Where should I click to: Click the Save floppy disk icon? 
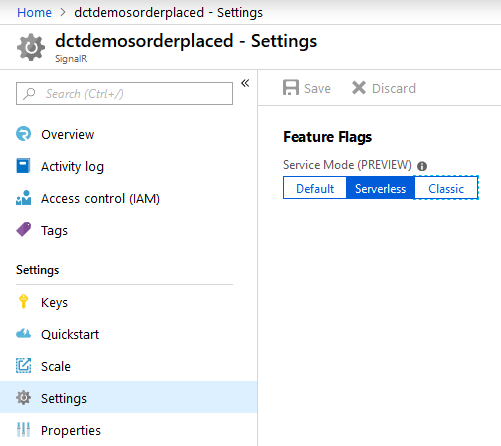pyautogui.click(x=291, y=88)
